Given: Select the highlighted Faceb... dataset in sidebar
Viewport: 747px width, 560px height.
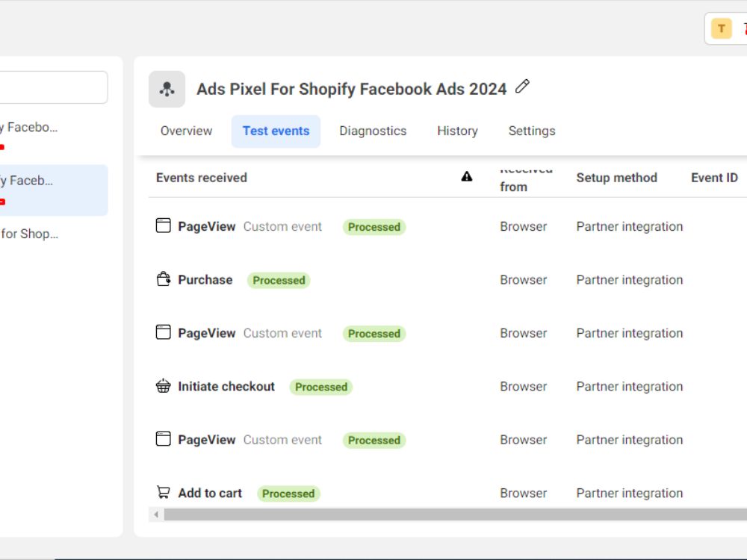Looking at the screenshot, I should 53,190.
